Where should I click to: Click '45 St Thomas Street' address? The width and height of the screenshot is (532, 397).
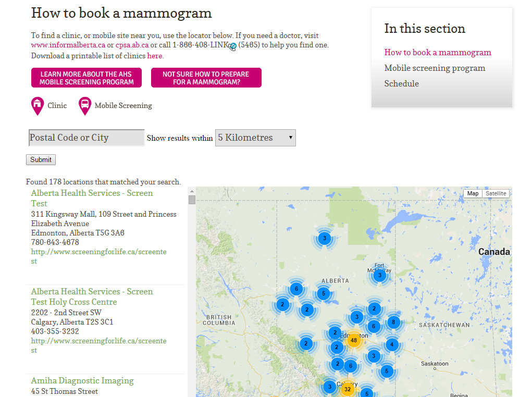click(x=65, y=391)
